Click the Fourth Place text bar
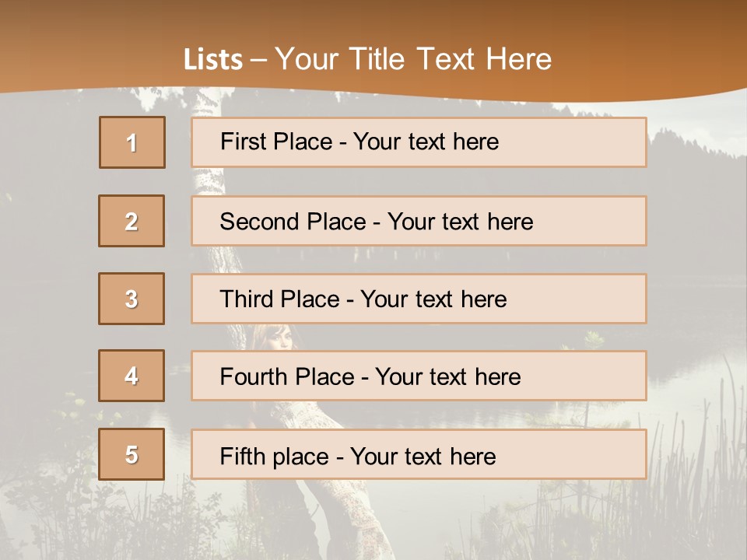 point(419,376)
